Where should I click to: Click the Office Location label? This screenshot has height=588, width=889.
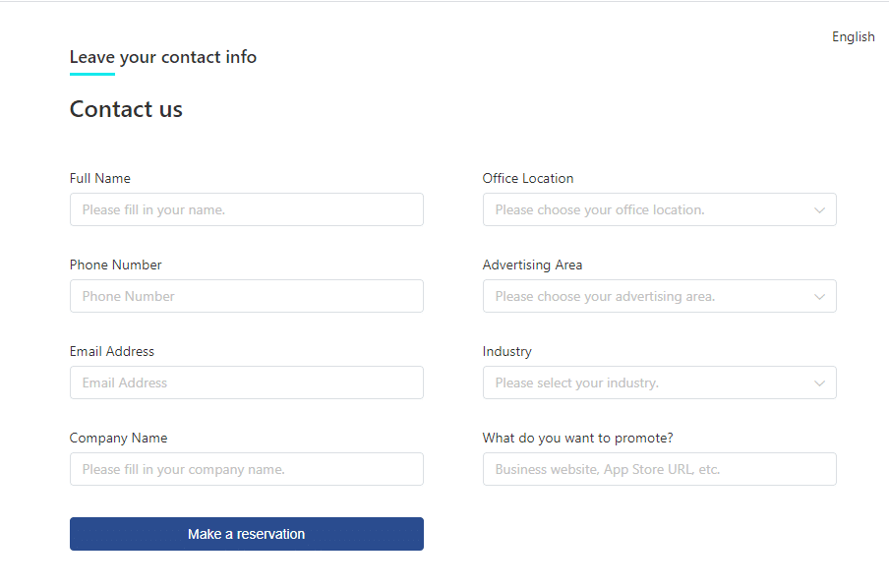click(x=527, y=178)
